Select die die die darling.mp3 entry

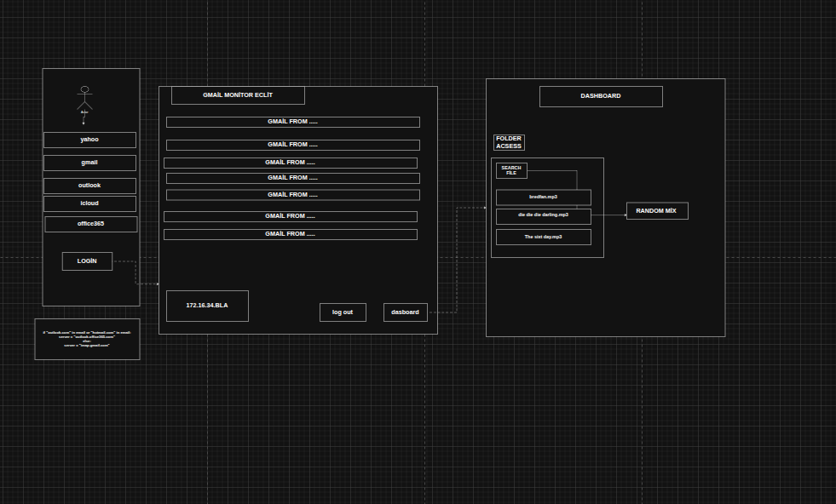tap(544, 216)
